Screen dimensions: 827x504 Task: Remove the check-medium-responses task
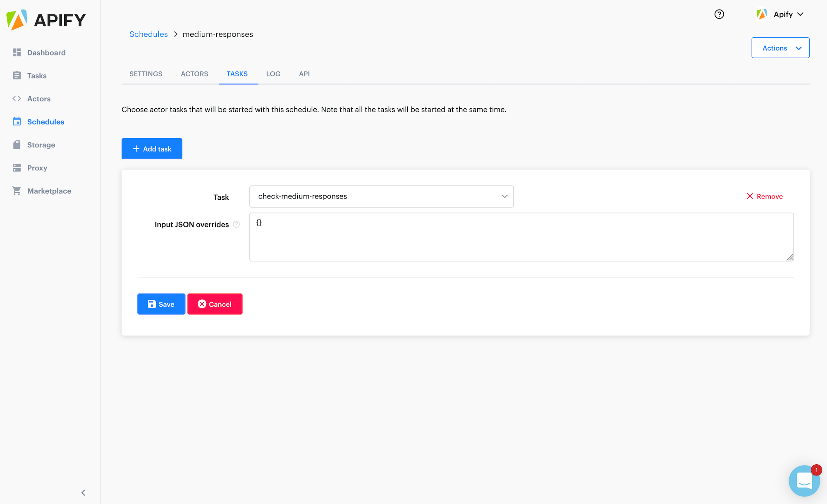[x=765, y=196]
